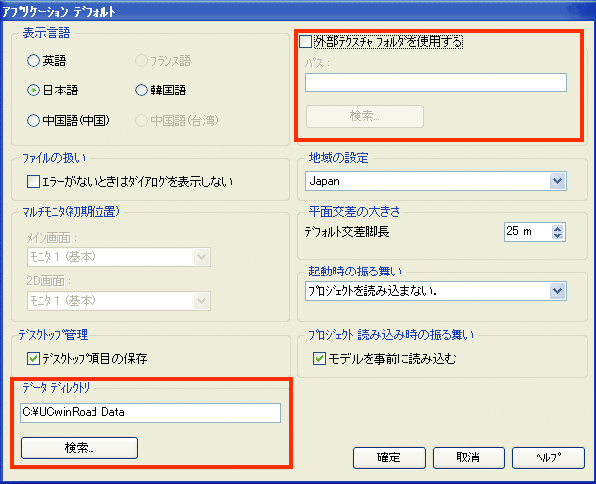Enable 外部テクスチャ フォルダを使用する checkbox
The height and width of the screenshot is (484, 596).
305,41
